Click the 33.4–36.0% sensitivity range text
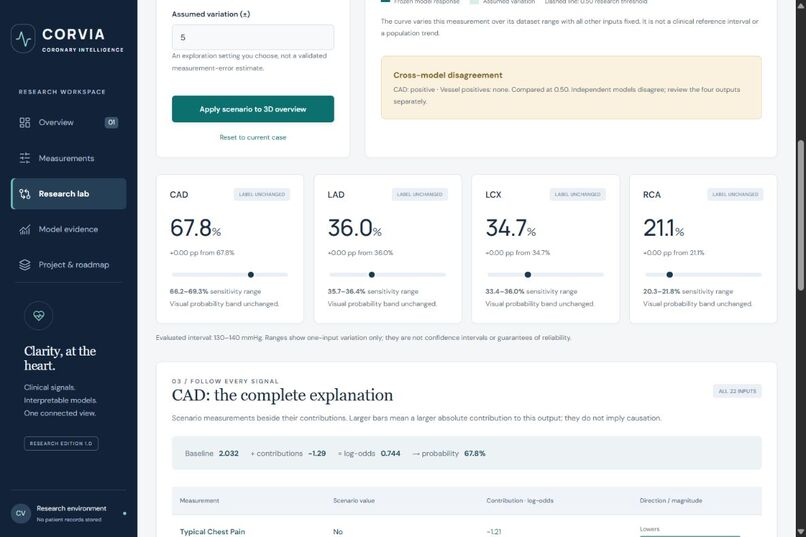 [531, 291]
